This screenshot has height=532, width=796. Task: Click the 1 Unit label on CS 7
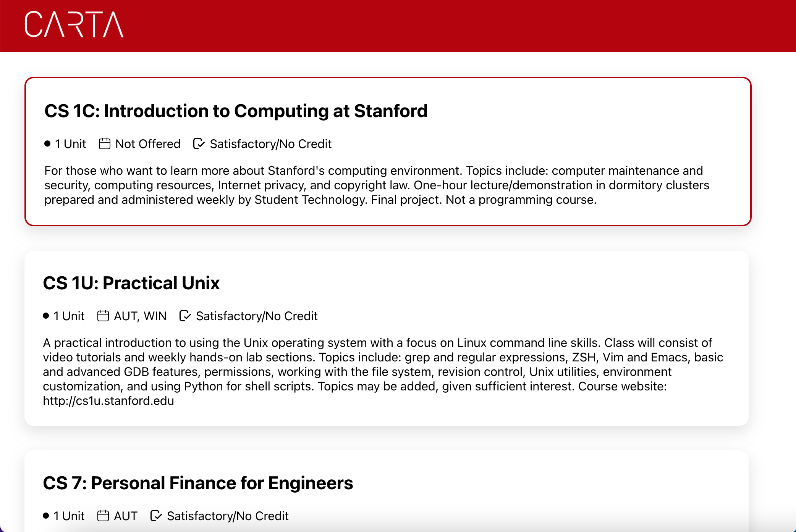click(69, 516)
